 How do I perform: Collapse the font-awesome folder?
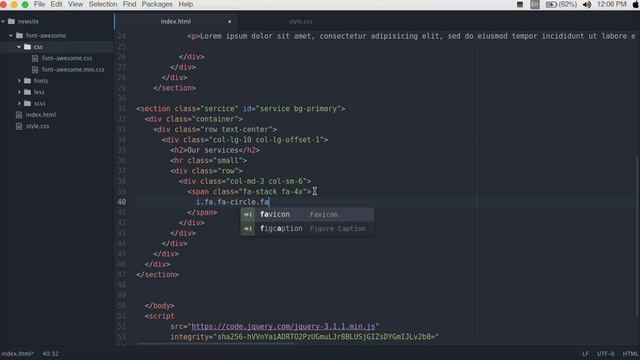point(11,36)
